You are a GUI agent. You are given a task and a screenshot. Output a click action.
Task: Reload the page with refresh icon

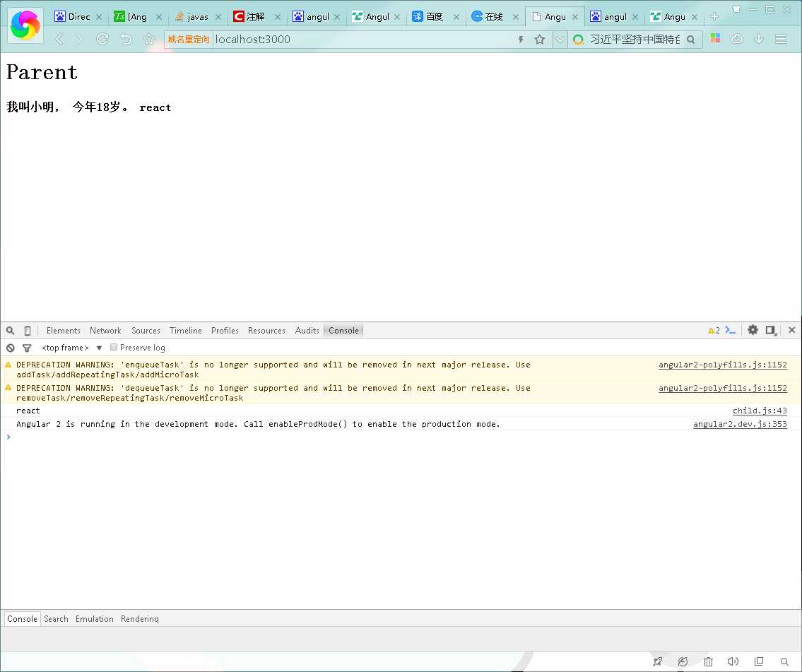[x=102, y=40]
